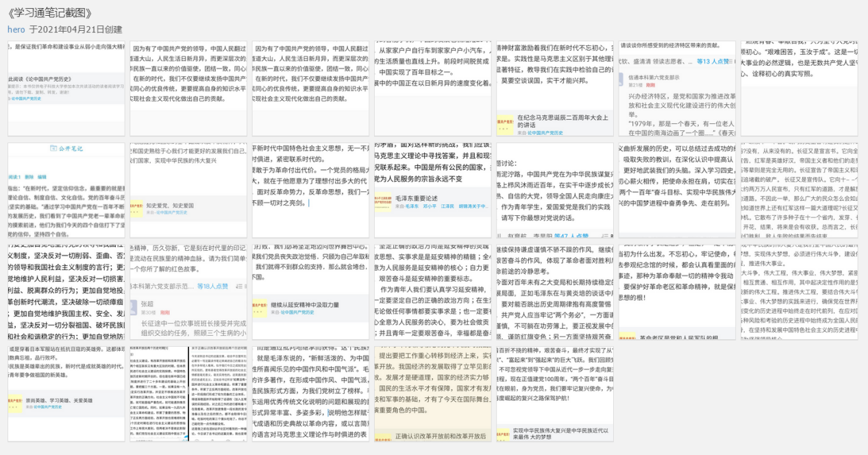This screenshot has width=868, height=455.
Task: Open the two-column dense document thumbnail
Action: coord(188,393)
